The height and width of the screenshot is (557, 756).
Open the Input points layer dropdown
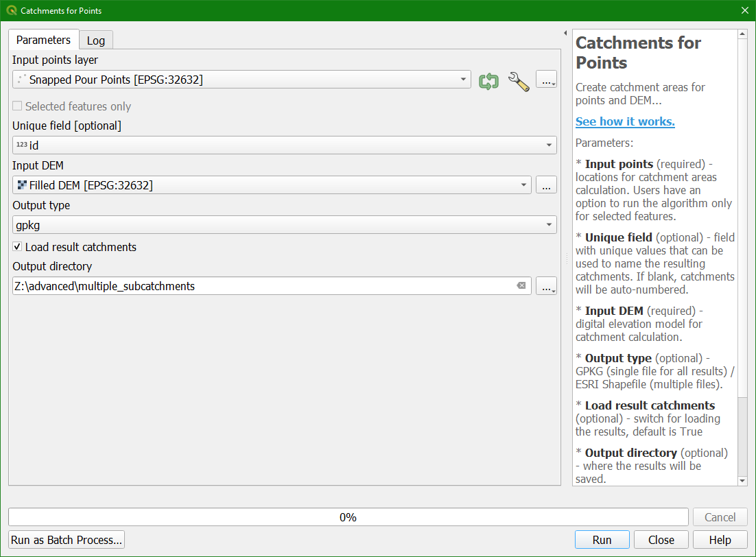[x=464, y=80]
